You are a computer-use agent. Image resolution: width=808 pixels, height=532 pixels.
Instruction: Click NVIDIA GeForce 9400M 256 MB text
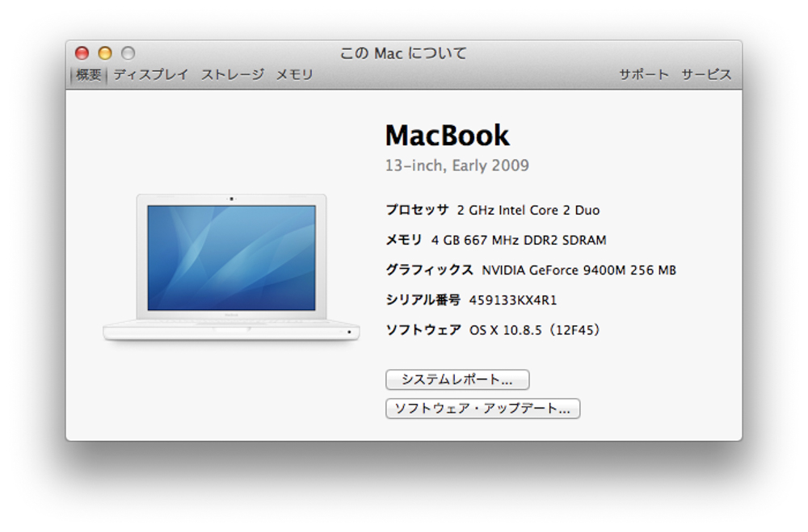(x=579, y=270)
